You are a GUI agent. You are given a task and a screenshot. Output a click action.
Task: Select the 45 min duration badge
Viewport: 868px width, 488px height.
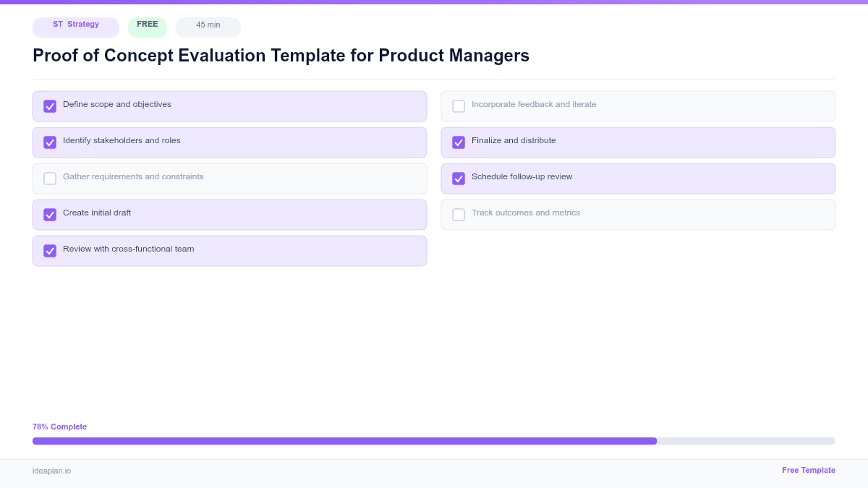[x=208, y=27]
